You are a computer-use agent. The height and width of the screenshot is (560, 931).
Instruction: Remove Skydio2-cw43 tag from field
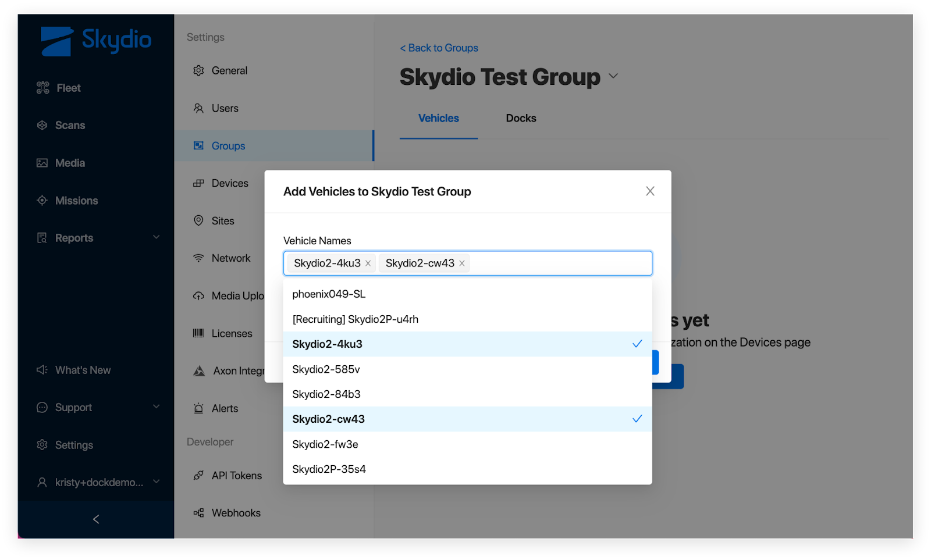[462, 263]
